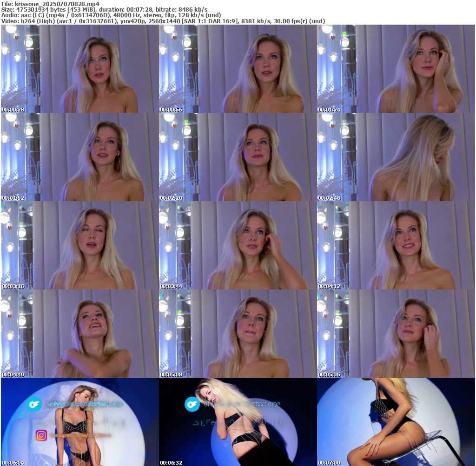View the thumbnail at 00:04:40

(79, 334)
